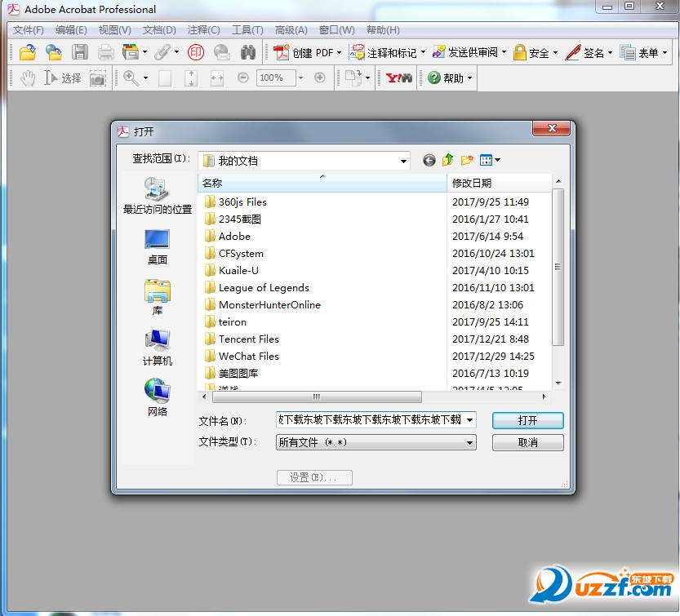Image resolution: width=680 pixels, height=616 pixels.
Task: Click the Up One Level folder icon
Action: [x=448, y=160]
